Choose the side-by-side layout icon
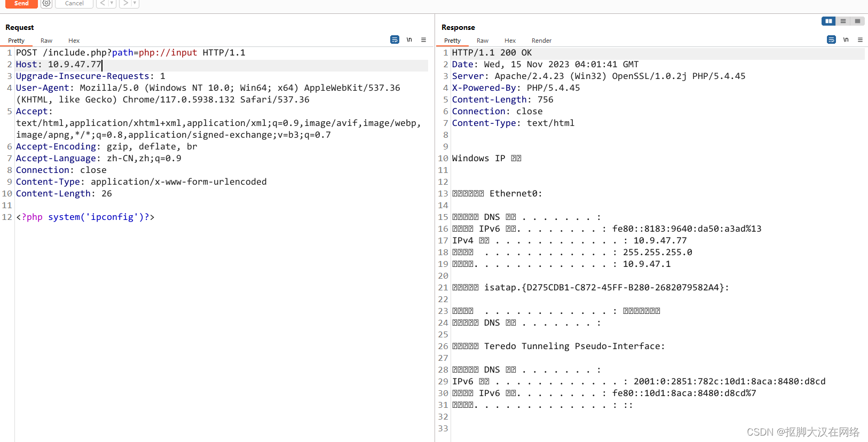Image resolution: width=868 pixels, height=442 pixels. pos(828,21)
